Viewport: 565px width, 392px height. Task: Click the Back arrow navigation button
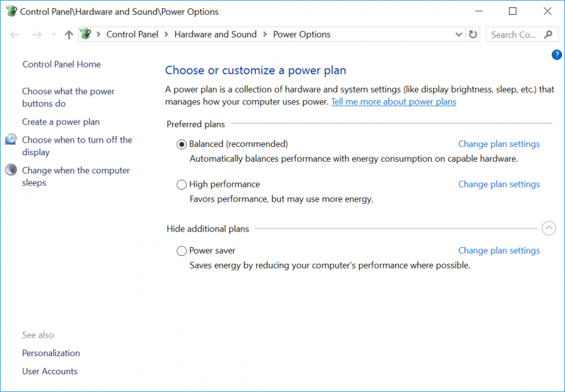(15, 35)
